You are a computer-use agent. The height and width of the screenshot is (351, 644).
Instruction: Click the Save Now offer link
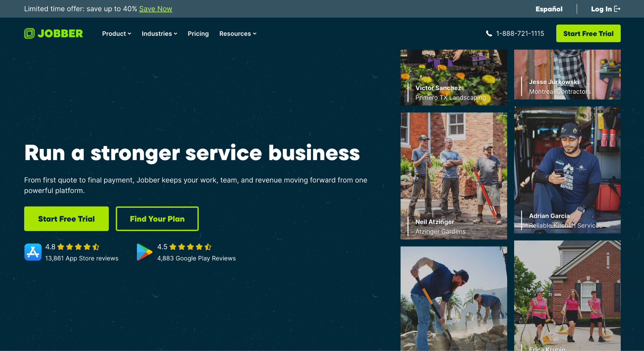coord(156,9)
